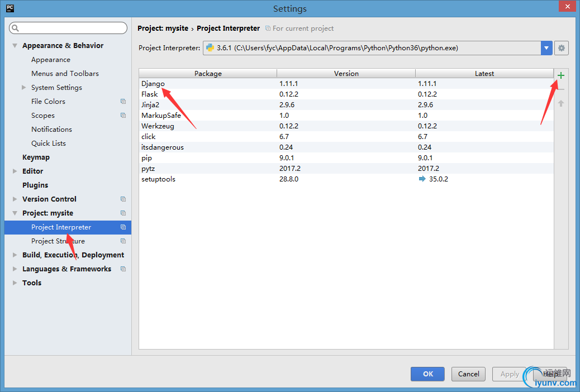This screenshot has width=580, height=392.
Task: Select the pytz package row
Action: click(x=346, y=168)
